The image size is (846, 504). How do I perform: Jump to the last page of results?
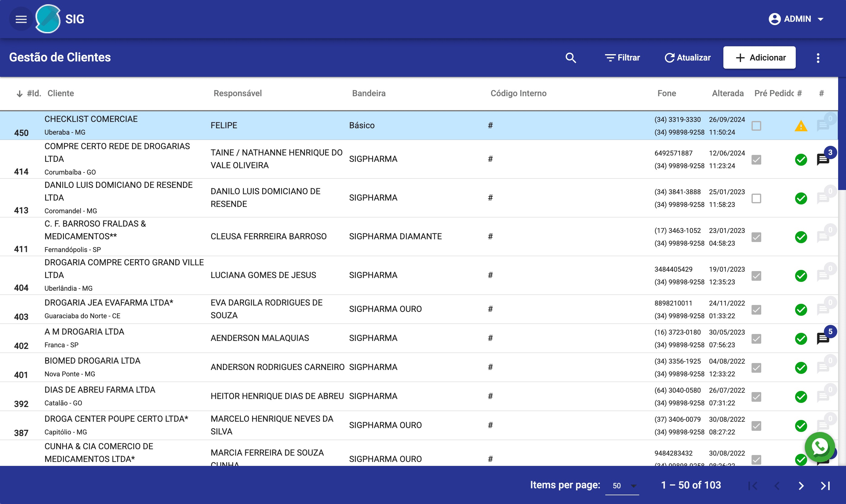[x=825, y=486]
